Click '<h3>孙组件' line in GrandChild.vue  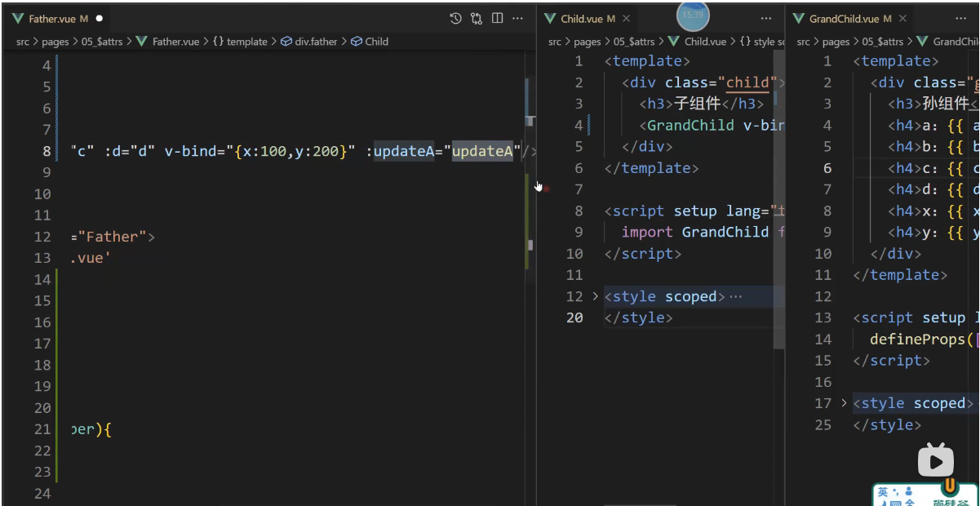[933, 104]
